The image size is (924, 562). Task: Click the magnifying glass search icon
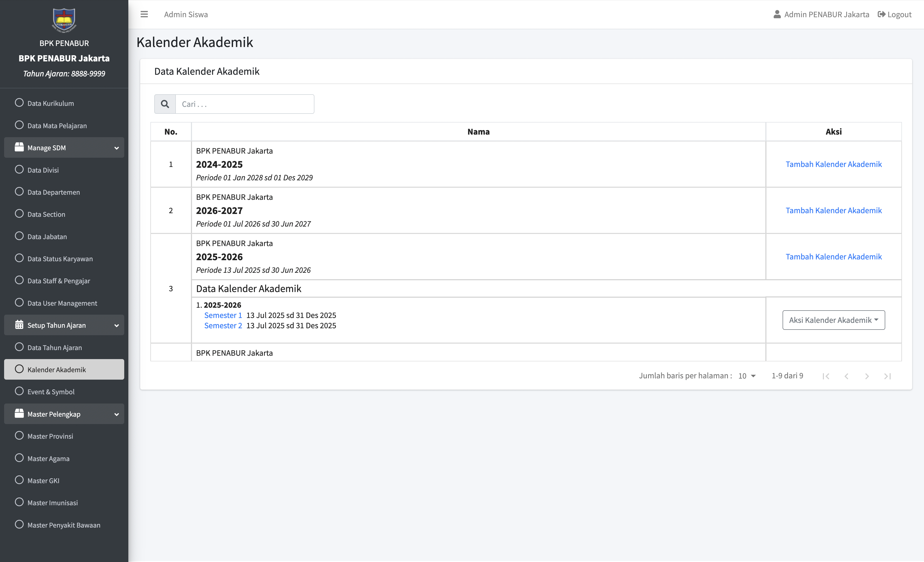[165, 104]
